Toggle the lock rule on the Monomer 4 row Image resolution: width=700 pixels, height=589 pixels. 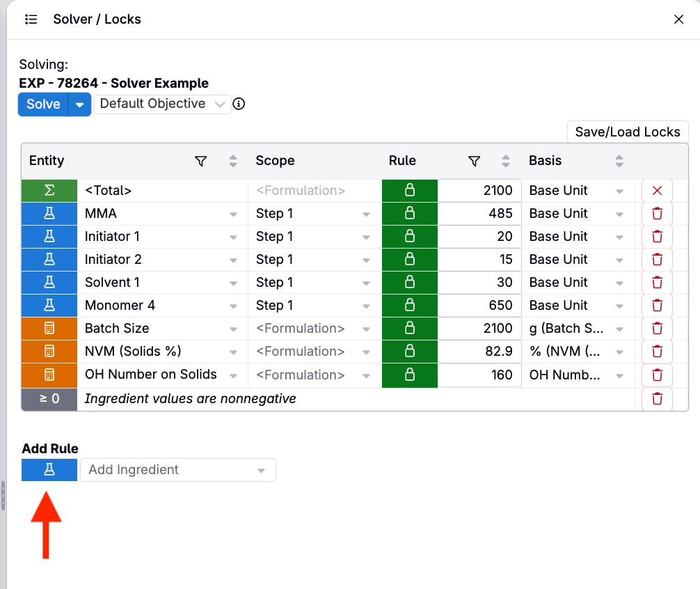coord(409,306)
